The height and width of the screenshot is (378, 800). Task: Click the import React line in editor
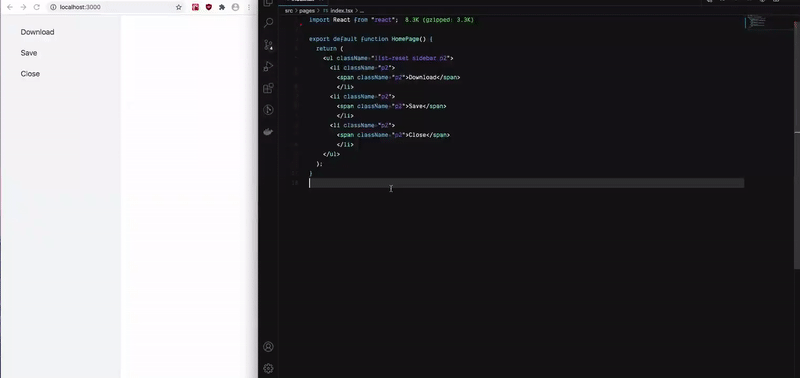pyautogui.click(x=353, y=20)
